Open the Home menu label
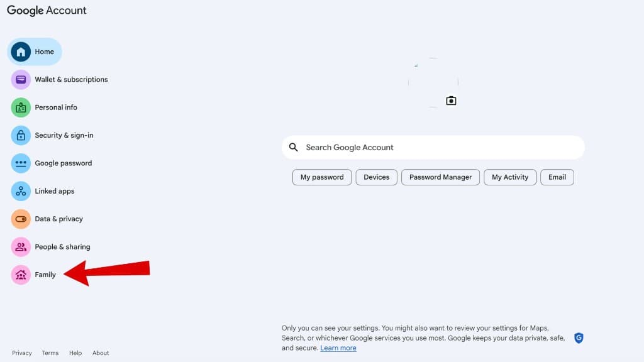Screen dimensions: 644x362 (45, 52)
